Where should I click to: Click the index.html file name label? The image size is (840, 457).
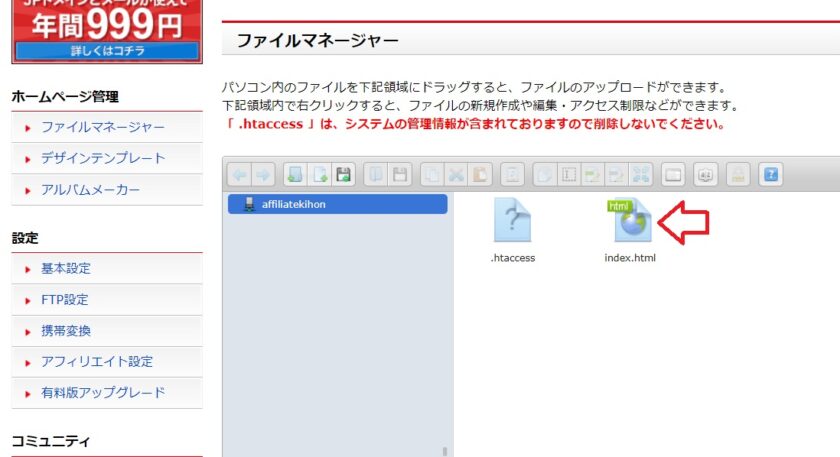(630, 258)
